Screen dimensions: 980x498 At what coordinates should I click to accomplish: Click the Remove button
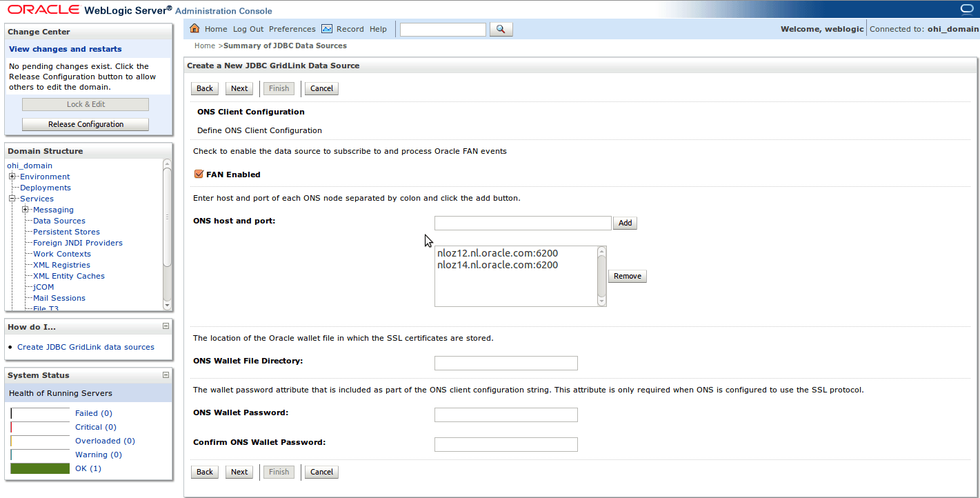pyautogui.click(x=628, y=276)
